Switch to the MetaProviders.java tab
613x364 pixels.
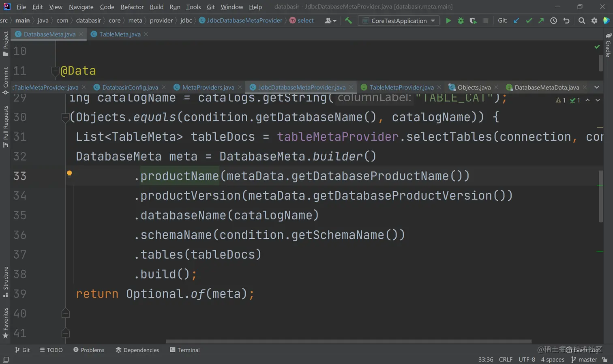coord(208,87)
